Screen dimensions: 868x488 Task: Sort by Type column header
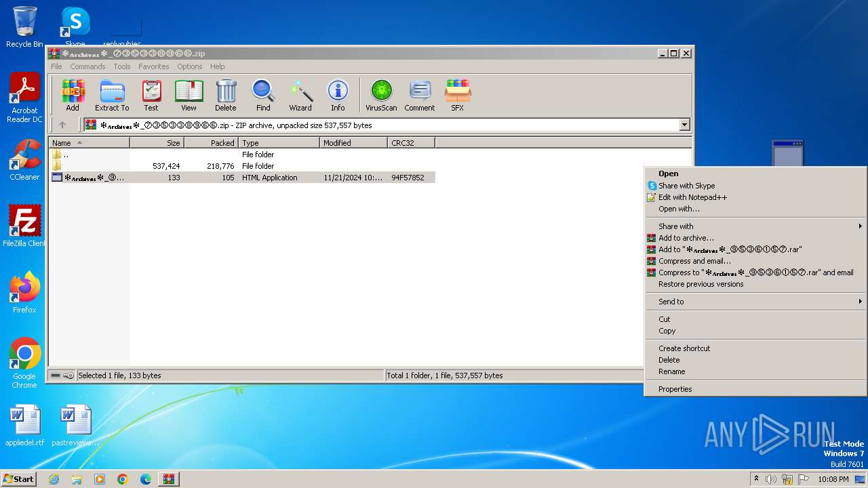pyautogui.click(x=279, y=143)
